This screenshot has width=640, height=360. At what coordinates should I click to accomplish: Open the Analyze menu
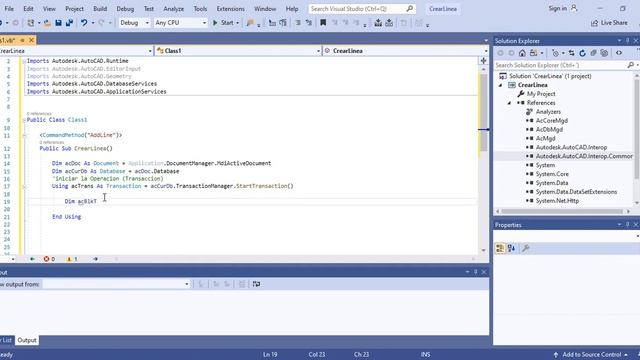[x=173, y=9]
